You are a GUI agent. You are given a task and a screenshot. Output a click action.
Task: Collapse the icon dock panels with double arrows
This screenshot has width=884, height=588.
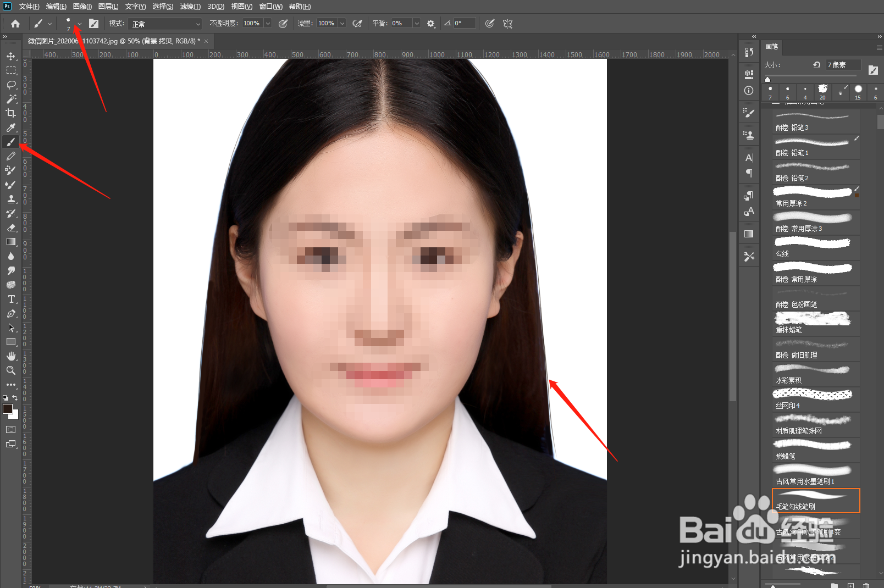754,36
